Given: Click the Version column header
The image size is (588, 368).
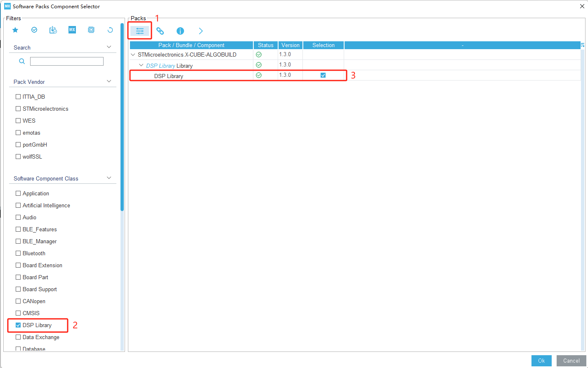Looking at the screenshot, I should (290, 45).
